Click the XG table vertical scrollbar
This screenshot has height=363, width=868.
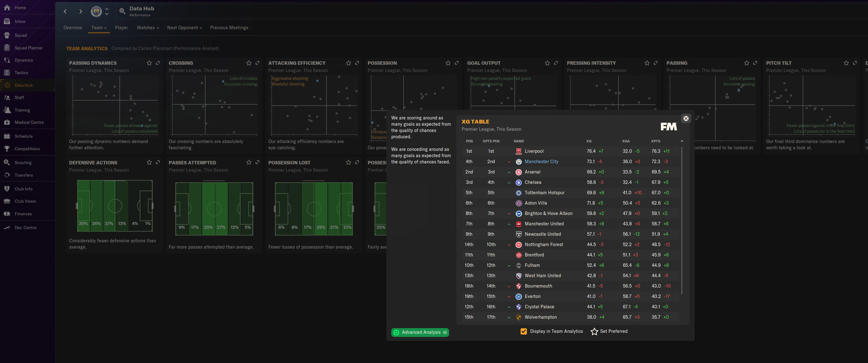[682, 221]
